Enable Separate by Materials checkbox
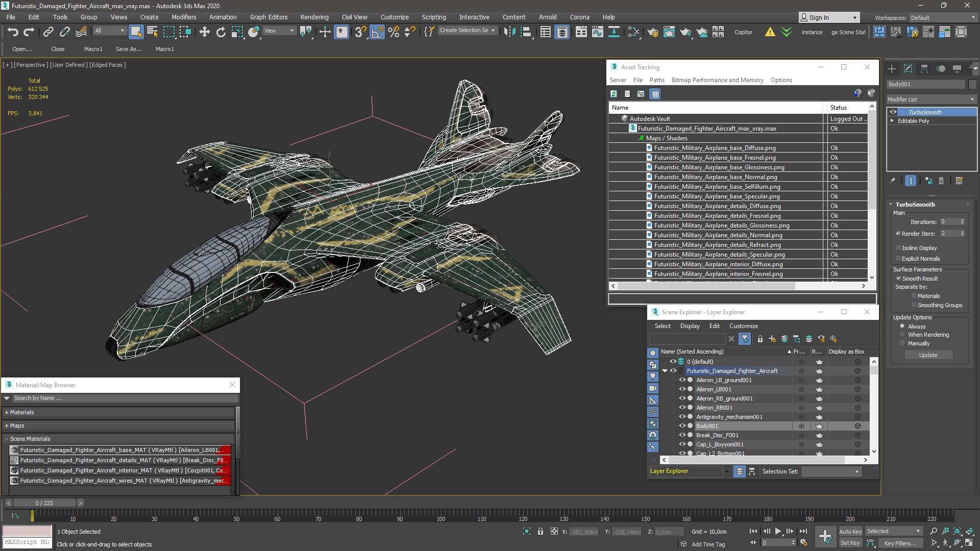The height and width of the screenshot is (551, 980). pyautogui.click(x=914, y=296)
